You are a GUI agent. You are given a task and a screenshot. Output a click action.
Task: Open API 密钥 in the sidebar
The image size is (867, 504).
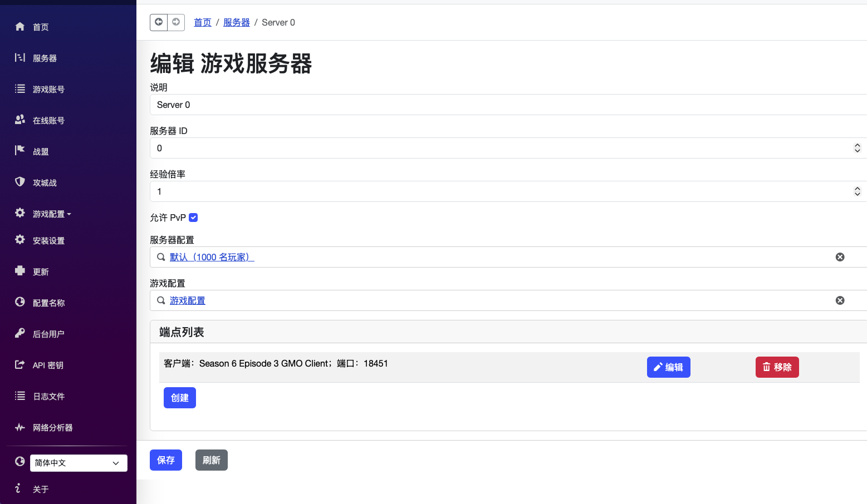pyautogui.click(x=48, y=365)
